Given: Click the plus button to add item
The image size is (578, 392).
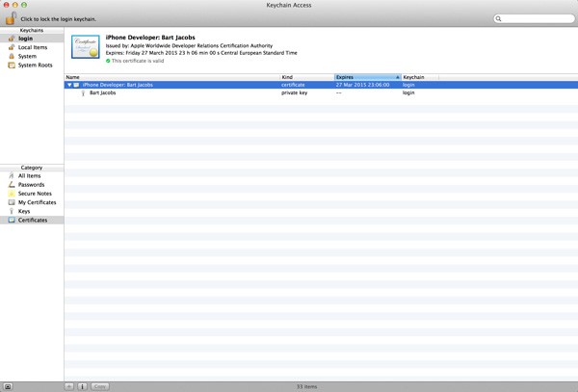Looking at the screenshot, I should [69, 386].
